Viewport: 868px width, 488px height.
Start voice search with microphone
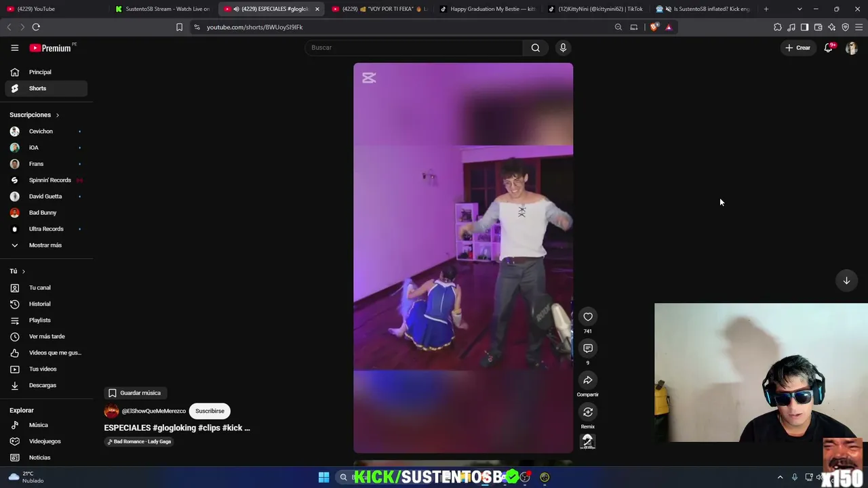(x=563, y=47)
